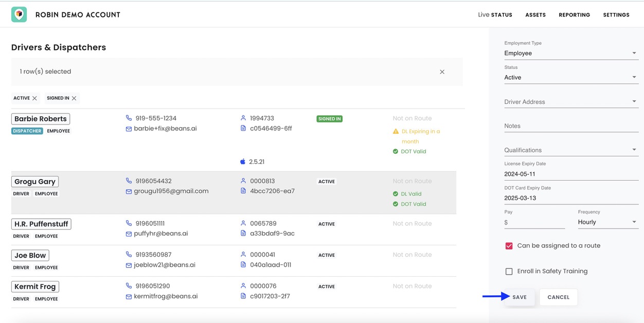Screen dimensions: 644x323
Task: Open Kermit Frog driver record
Action: coord(35,287)
